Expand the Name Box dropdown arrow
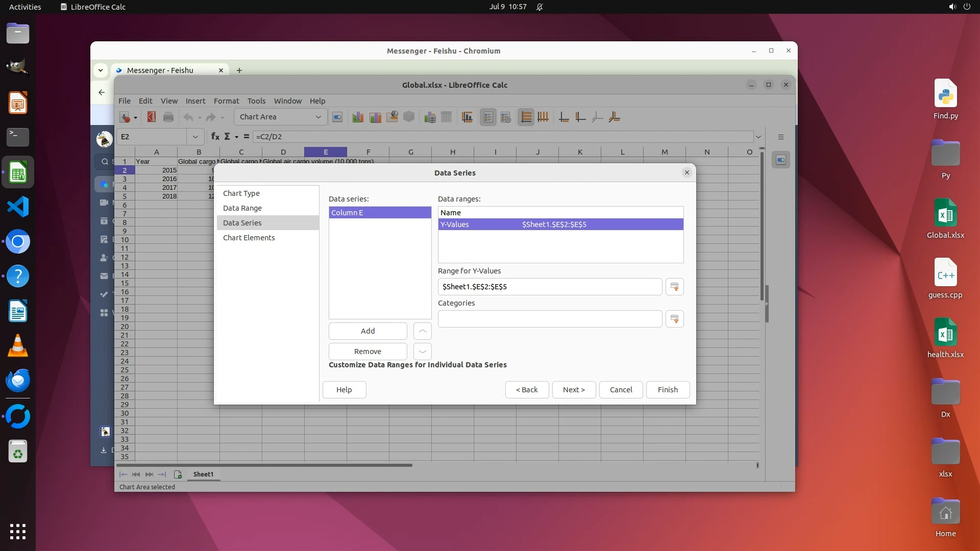Viewport: 980px width, 551px height. click(195, 137)
